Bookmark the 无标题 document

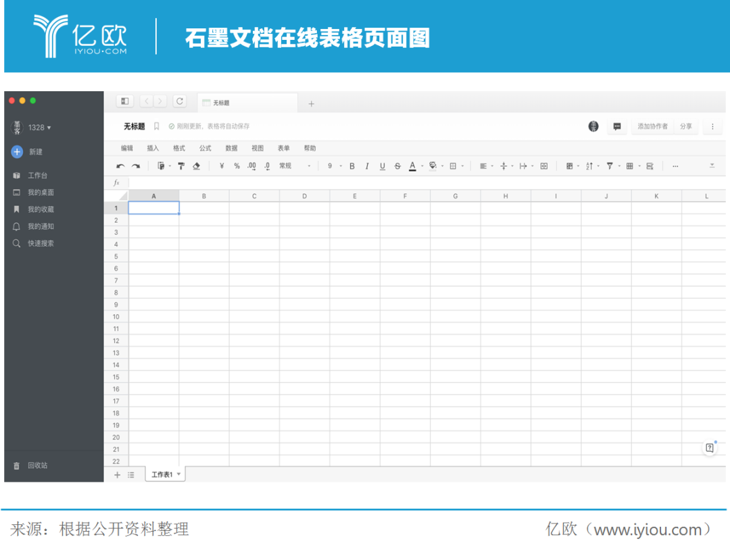click(156, 126)
